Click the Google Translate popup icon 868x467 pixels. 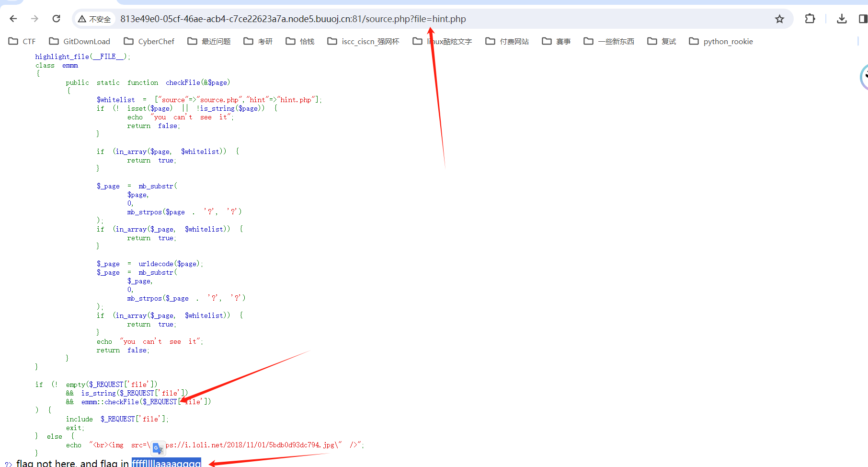click(x=158, y=448)
